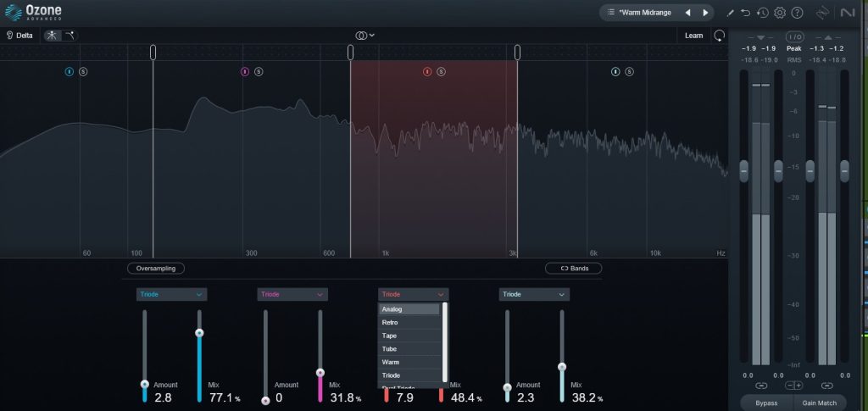868x411 pixels.
Task: Toggle power on the blue low band
Action: (x=70, y=72)
